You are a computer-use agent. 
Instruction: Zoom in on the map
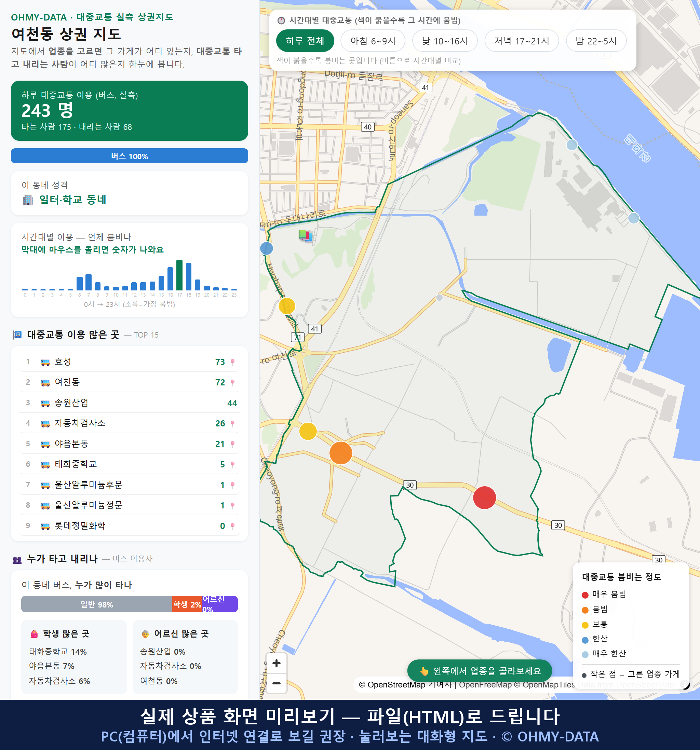coord(277,663)
